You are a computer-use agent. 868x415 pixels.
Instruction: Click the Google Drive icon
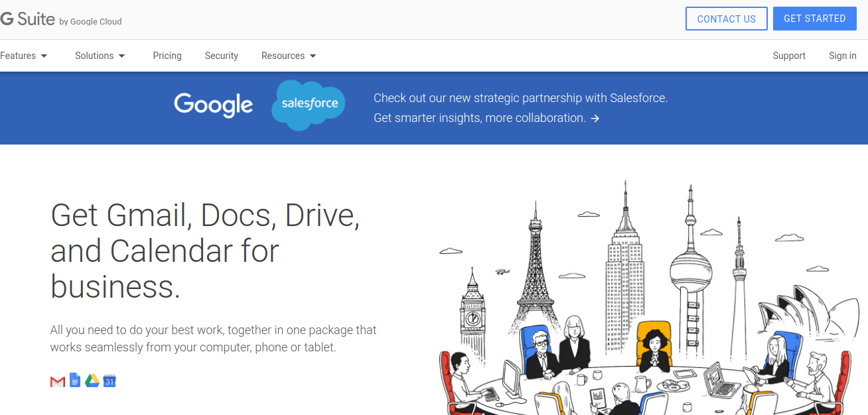click(x=92, y=381)
